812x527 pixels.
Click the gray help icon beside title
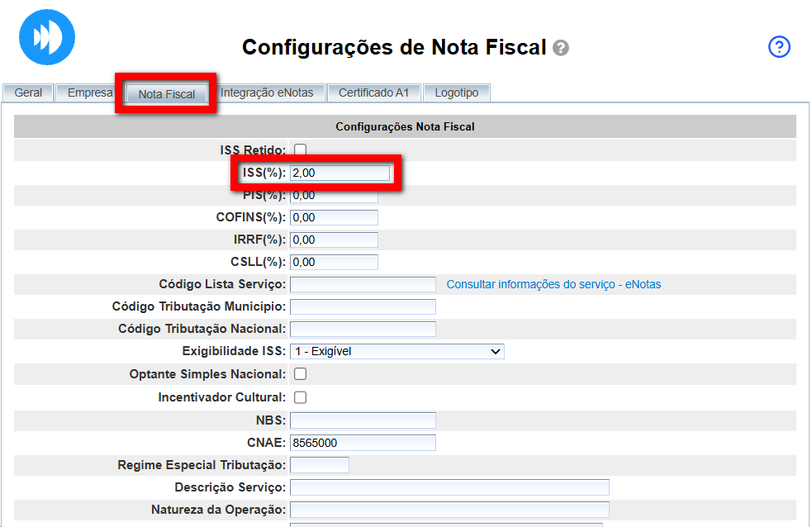[x=561, y=48]
